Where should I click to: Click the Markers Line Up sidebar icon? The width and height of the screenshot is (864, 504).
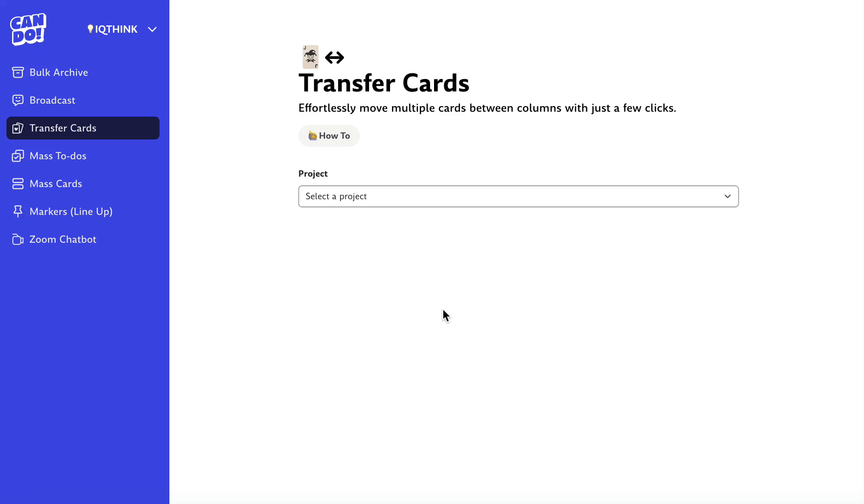(x=17, y=211)
